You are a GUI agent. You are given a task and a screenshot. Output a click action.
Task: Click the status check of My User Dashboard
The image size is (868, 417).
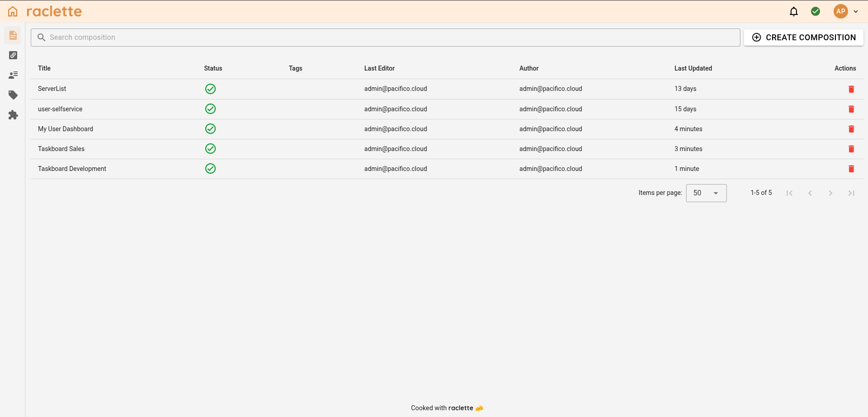210,129
